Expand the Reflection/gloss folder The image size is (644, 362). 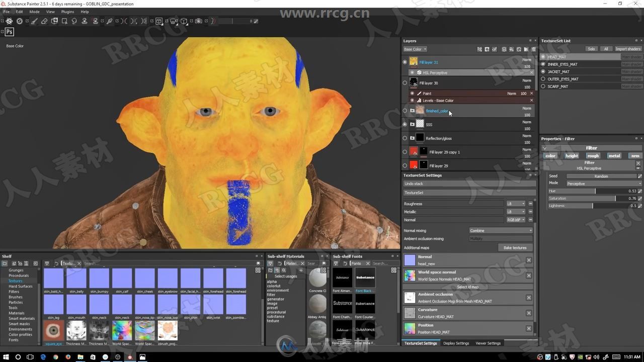coord(412,138)
